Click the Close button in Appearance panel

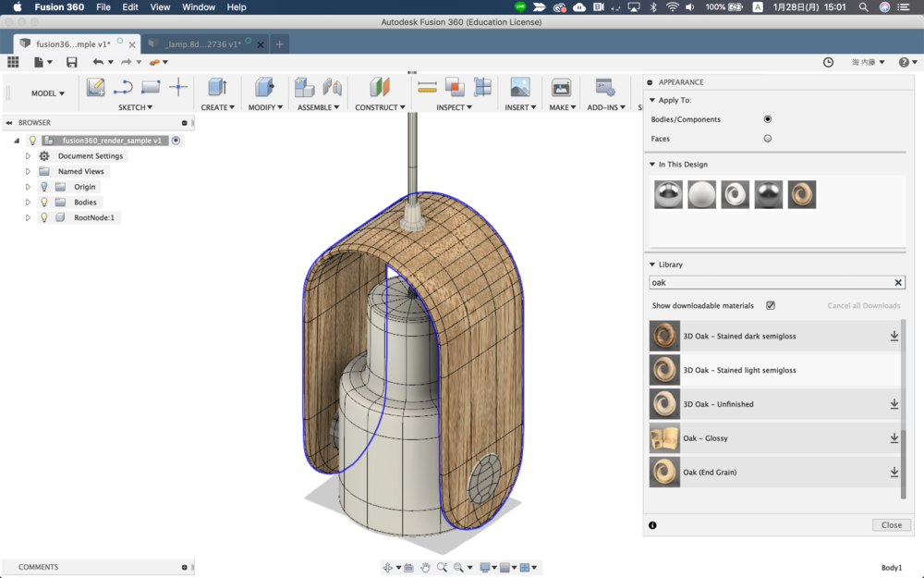[891, 524]
